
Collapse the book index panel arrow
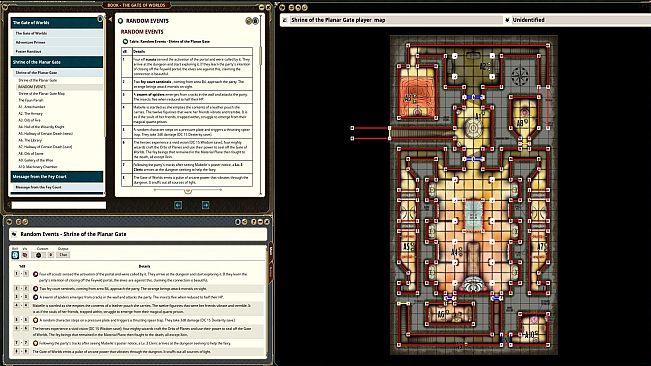tap(110, 19)
